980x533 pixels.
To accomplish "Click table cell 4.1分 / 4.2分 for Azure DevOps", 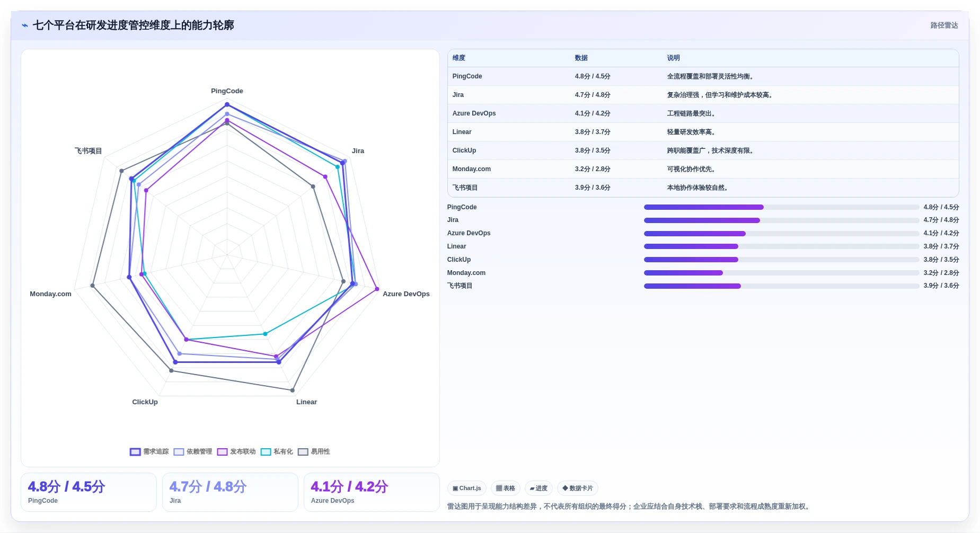I will [x=593, y=113].
